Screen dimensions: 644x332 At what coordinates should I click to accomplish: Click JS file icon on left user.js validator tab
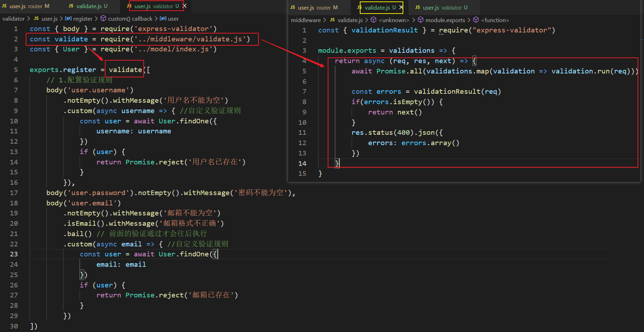coord(129,6)
